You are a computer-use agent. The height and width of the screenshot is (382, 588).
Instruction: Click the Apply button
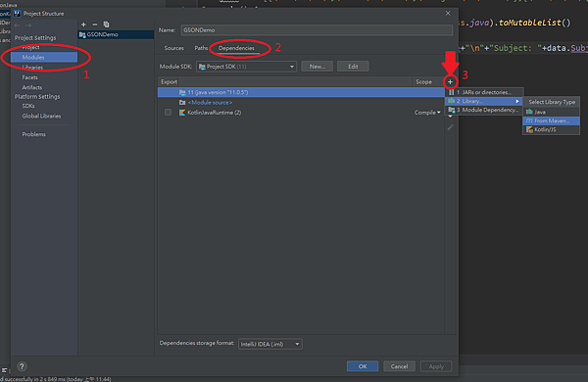click(x=436, y=366)
